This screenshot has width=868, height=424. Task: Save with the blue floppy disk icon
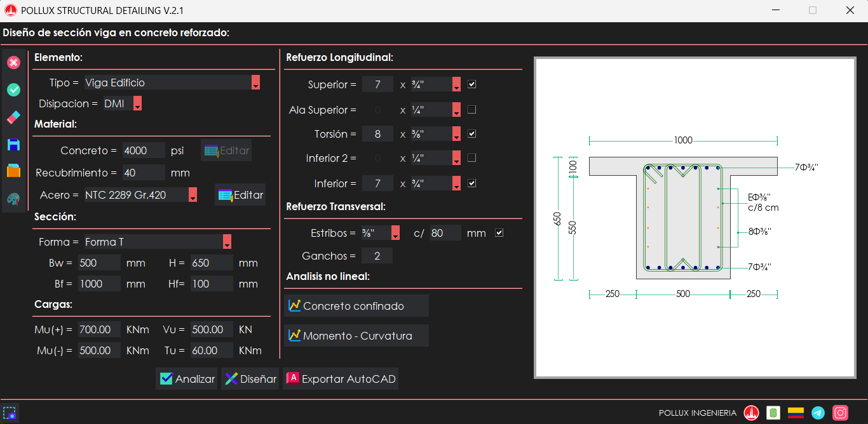(13, 145)
